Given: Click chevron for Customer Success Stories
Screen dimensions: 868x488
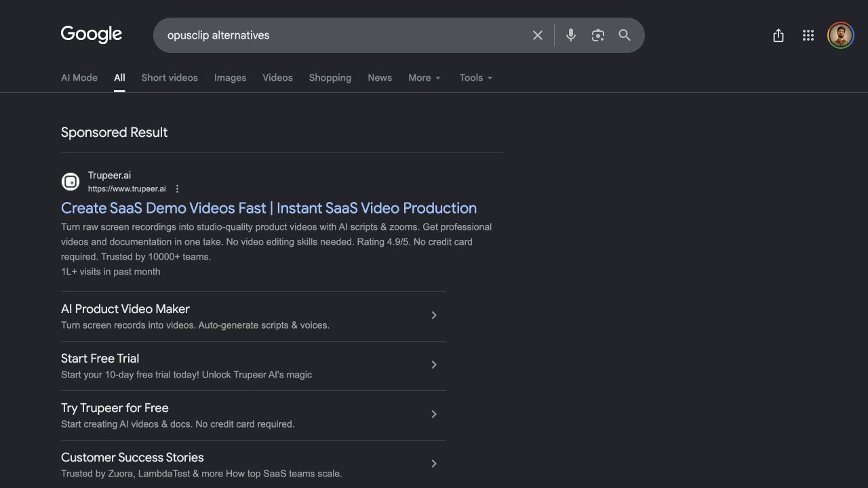Looking at the screenshot, I should tap(434, 464).
